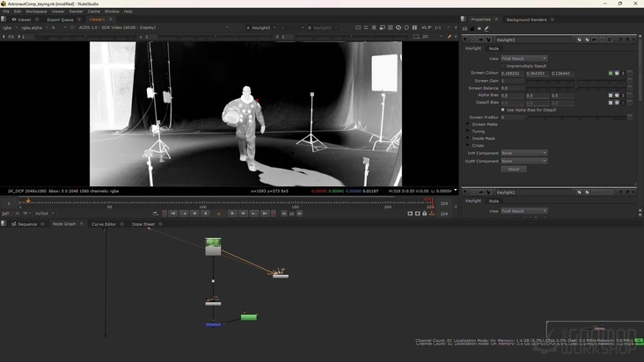
Task: Click the Screen Colour swatch
Action: click(611, 73)
